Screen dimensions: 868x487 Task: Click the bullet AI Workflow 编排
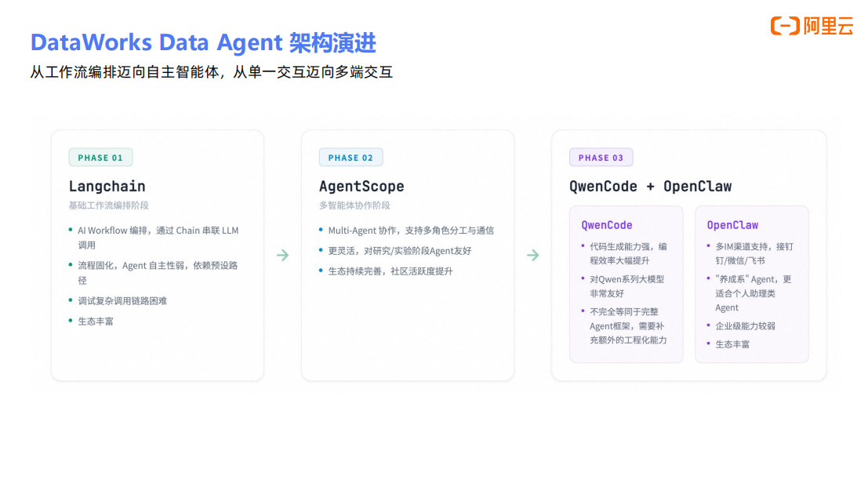158,238
